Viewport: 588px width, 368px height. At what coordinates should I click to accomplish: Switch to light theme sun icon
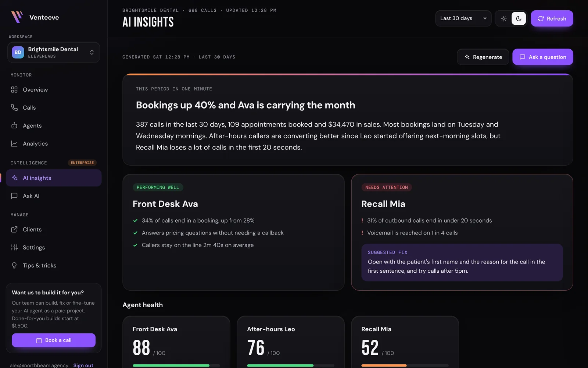click(x=503, y=18)
